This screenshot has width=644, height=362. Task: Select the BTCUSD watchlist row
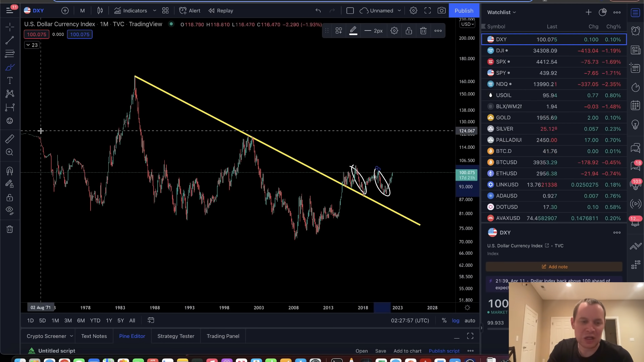pos(554,162)
